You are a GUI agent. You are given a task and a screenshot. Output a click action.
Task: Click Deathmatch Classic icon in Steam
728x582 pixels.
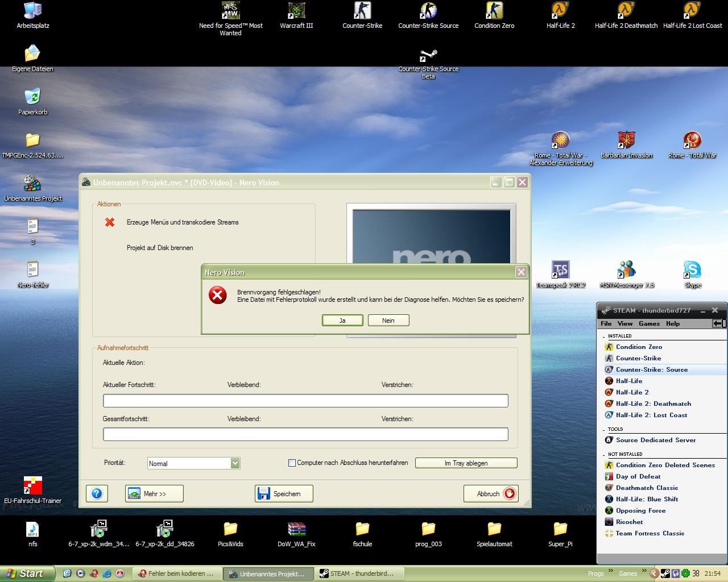609,488
